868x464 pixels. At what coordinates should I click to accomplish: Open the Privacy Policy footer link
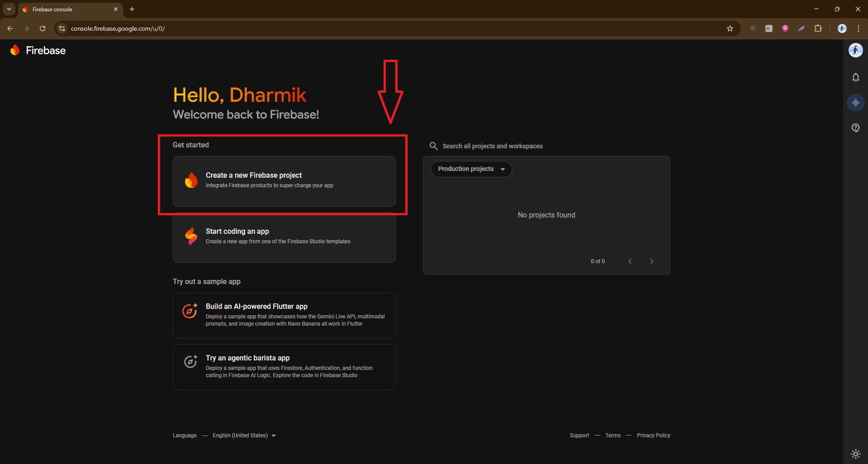654,436
